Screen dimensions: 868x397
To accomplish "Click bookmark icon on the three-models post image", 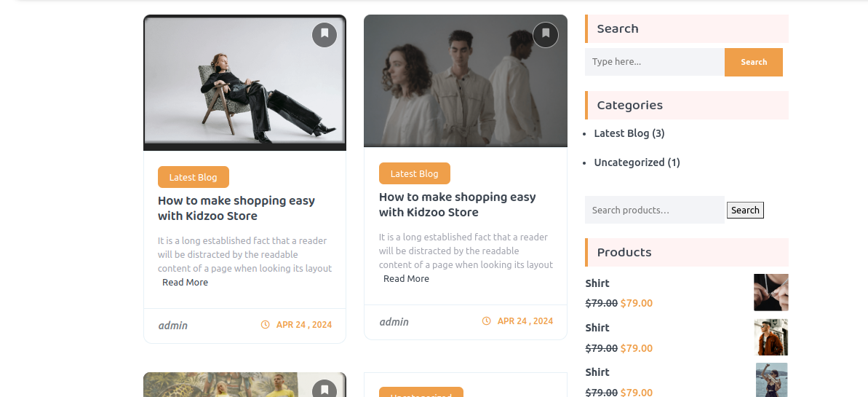I will point(546,34).
